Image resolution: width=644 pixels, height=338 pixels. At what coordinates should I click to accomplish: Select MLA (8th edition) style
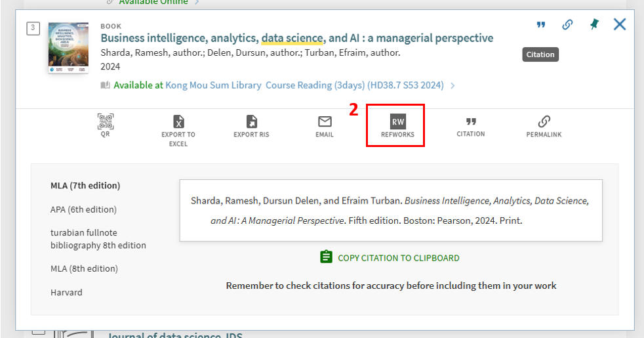pos(84,268)
